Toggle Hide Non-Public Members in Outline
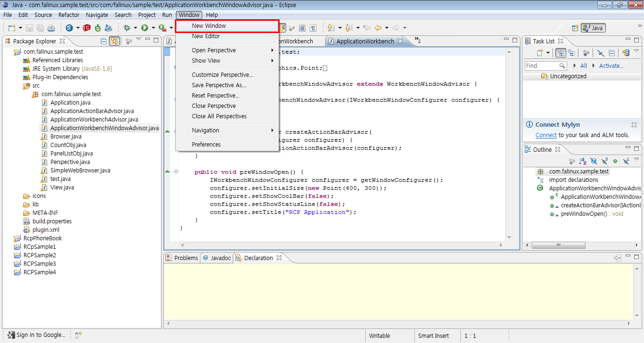The height and width of the screenshot is (343, 644). [615, 161]
